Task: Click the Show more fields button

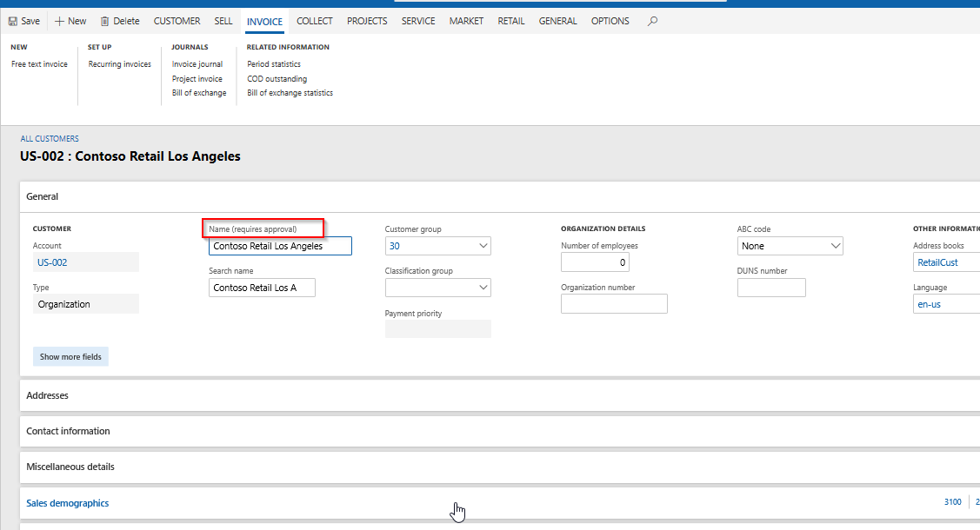Action: tap(70, 356)
